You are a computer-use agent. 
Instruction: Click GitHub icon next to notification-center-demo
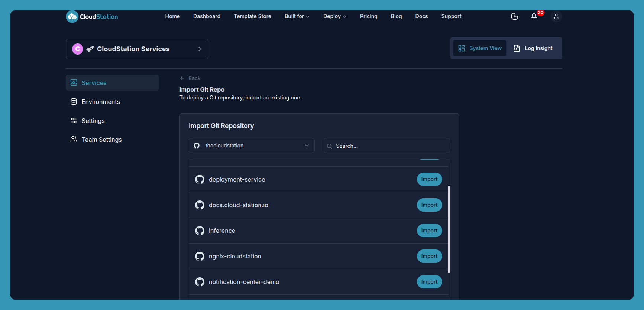point(200,282)
